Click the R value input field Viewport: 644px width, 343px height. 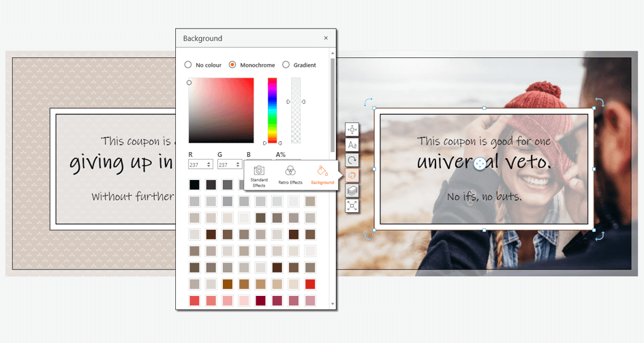click(196, 164)
